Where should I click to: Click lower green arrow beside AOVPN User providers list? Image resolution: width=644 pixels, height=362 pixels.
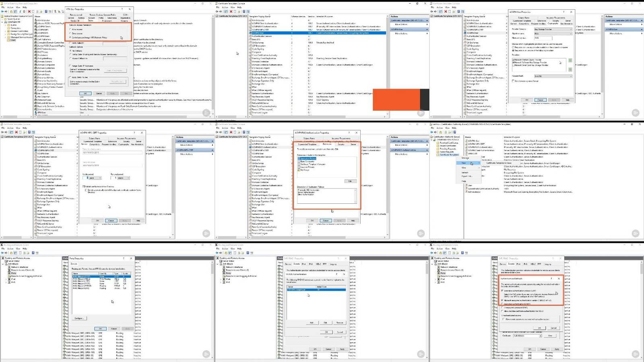pos(570,69)
